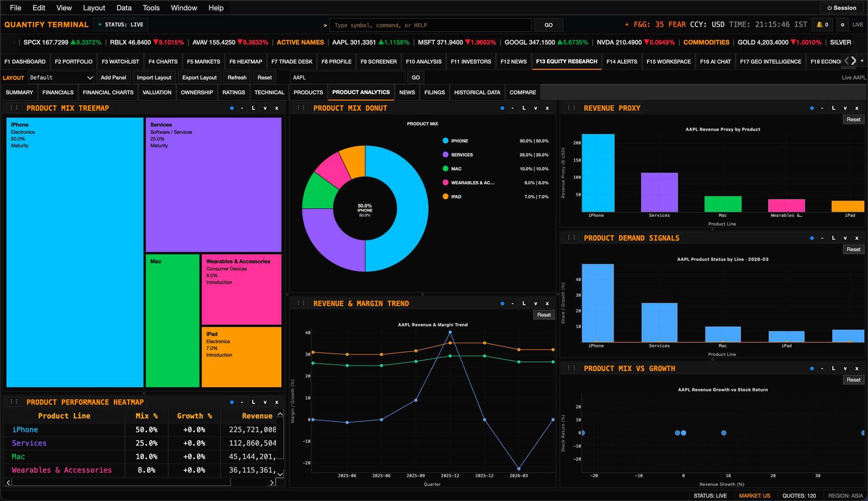
Task: Close the Product Demand Signals panel
Action: [857, 238]
